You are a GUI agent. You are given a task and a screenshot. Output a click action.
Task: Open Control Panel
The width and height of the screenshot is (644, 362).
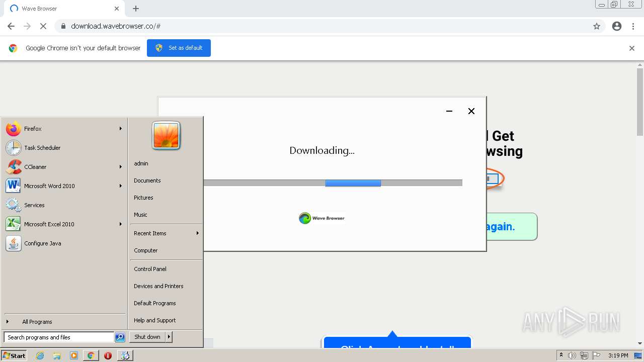pos(150,269)
